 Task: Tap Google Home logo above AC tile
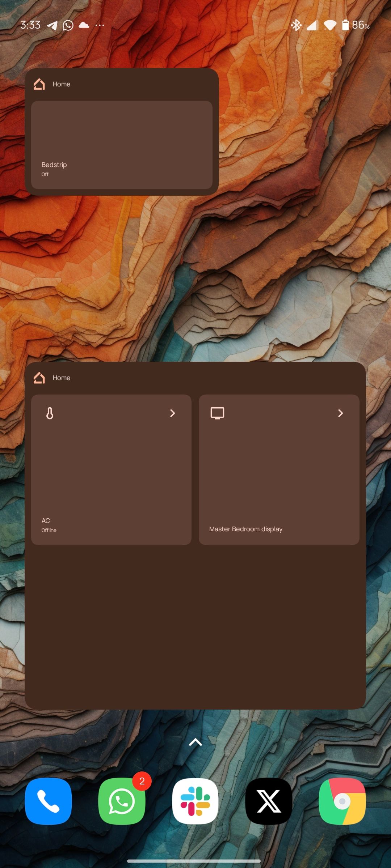click(x=39, y=378)
